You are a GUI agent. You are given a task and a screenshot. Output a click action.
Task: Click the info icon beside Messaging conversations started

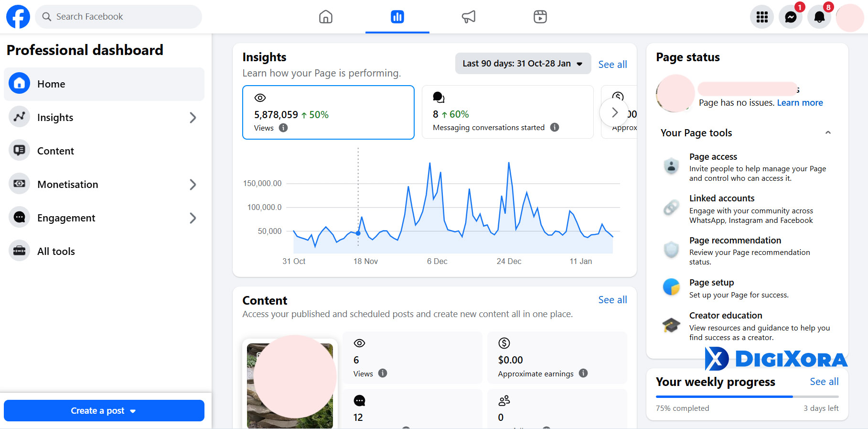[x=555, y=127]
